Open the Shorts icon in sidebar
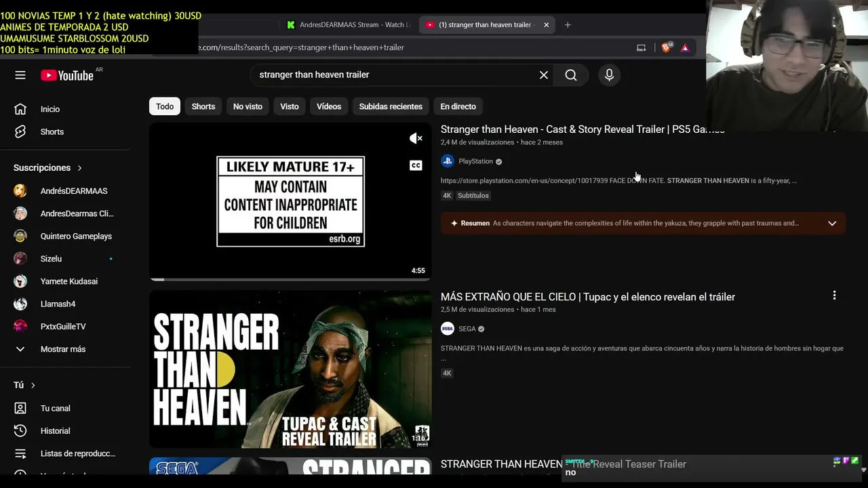The height and width of the screenshot is (488, 868). click(x=20, y=131)
